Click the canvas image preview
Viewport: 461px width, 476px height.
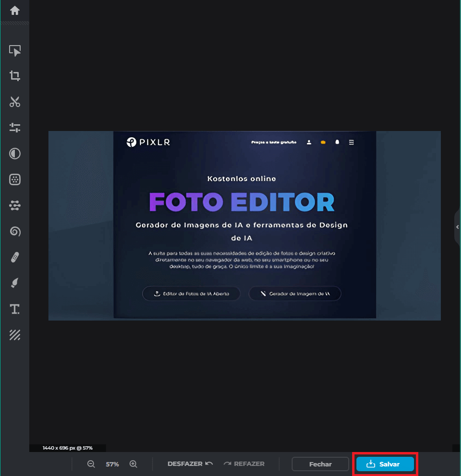pos(244,226)
